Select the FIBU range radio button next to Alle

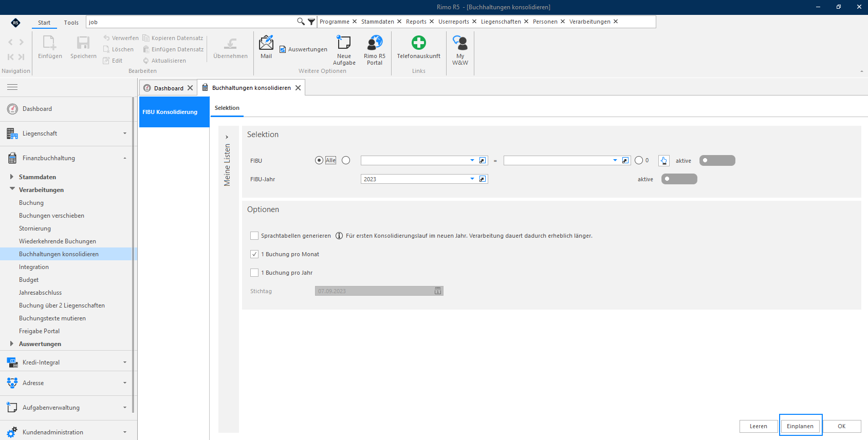pos(346,160)
